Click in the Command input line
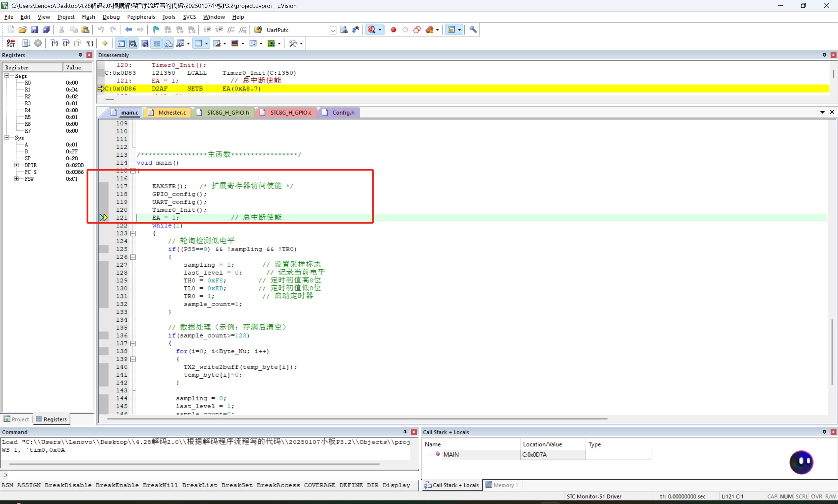 point(211,475)
